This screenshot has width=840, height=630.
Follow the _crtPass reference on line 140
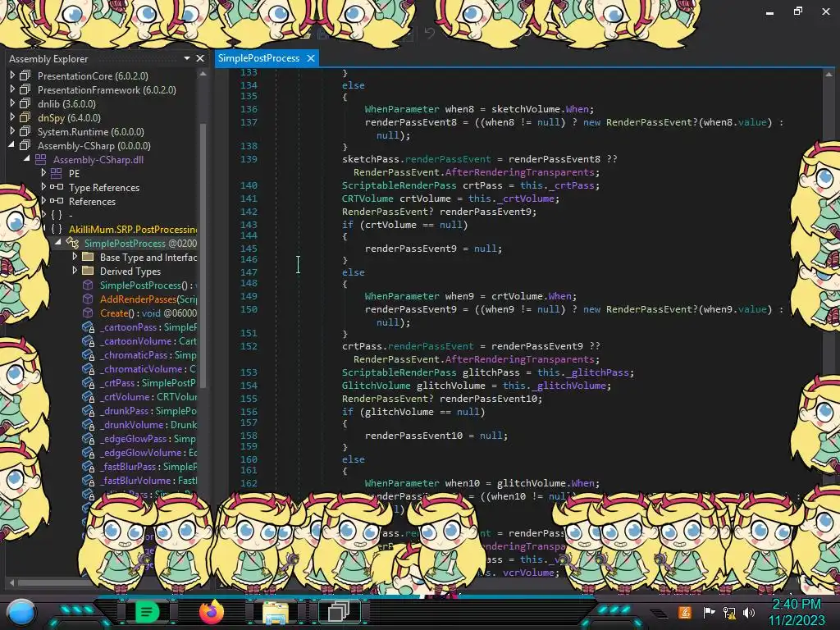click(572, 185)
